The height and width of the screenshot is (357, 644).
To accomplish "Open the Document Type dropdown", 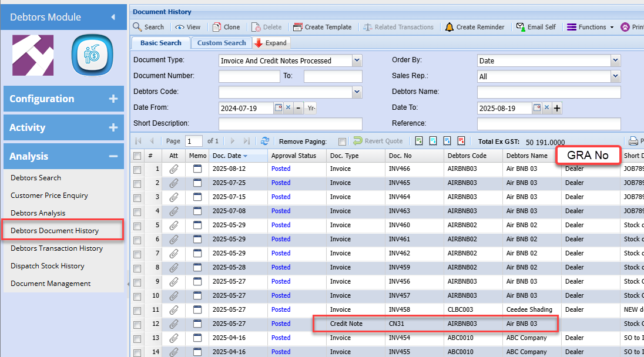I will point(357,60).
